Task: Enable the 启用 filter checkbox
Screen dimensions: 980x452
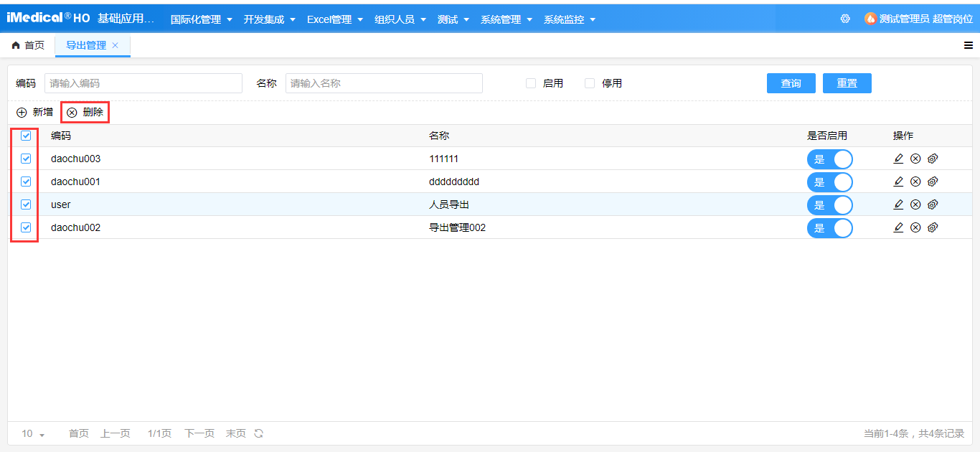Action: [x=530, y=83]
